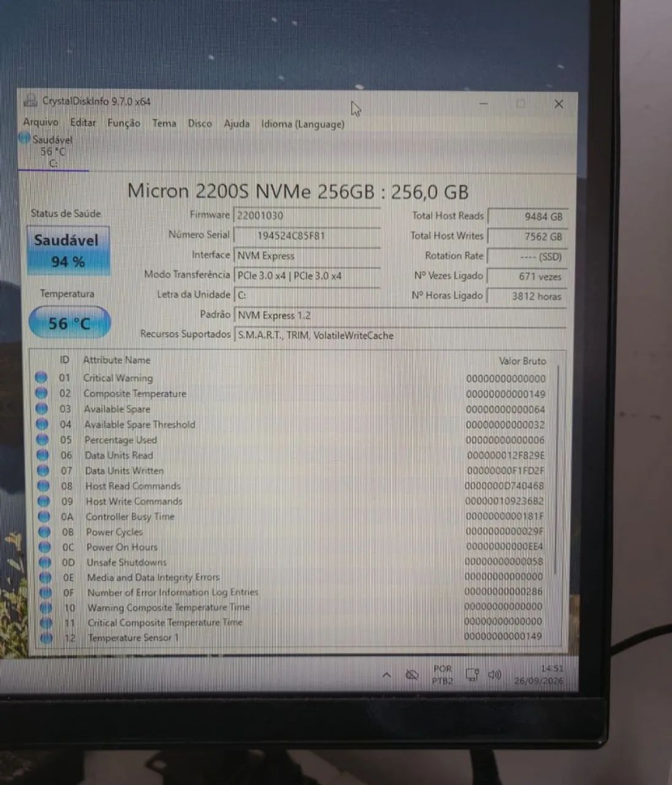
Task: Click raw value 00000000000286 in the error log entries row
Action: coord(503,591)
